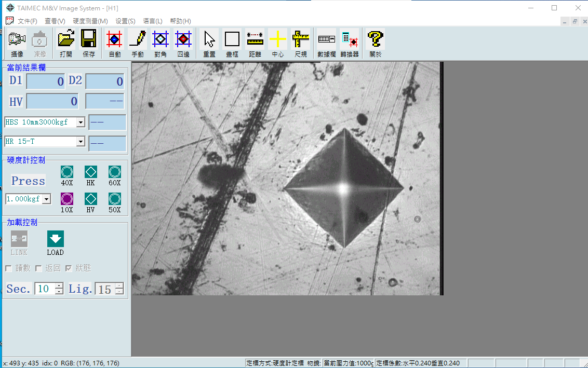Increase the Sec. dwell time stepper
Viewport: 588px width, 368px height.
click(x=59, y=286)
